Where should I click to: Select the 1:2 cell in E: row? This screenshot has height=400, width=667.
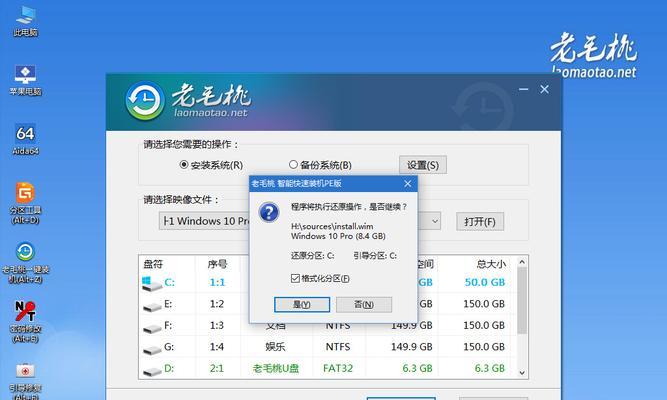(217, 304)
